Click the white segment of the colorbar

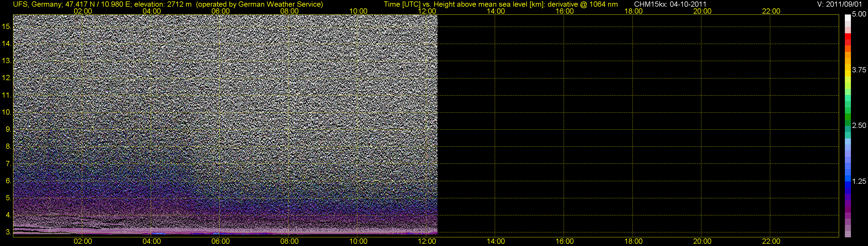pyautogui.click(x=848, y=18)
